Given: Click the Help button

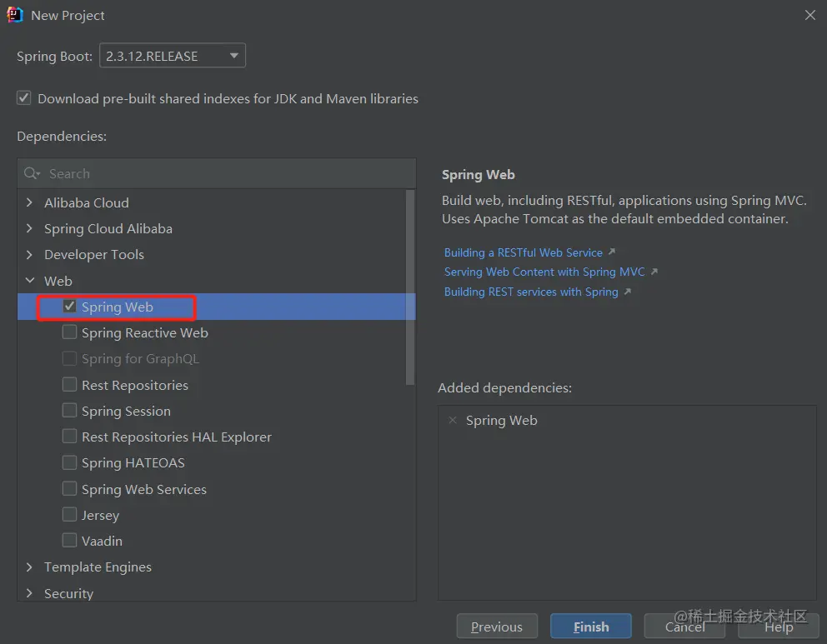Looking at the screenshot, I should (779, 626).
